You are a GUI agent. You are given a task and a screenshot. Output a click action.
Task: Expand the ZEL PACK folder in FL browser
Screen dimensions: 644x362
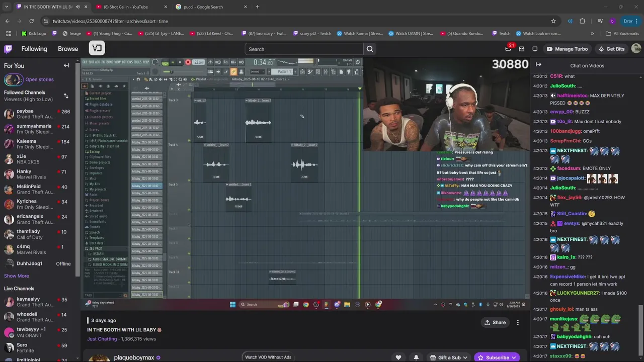click(96, 248)
